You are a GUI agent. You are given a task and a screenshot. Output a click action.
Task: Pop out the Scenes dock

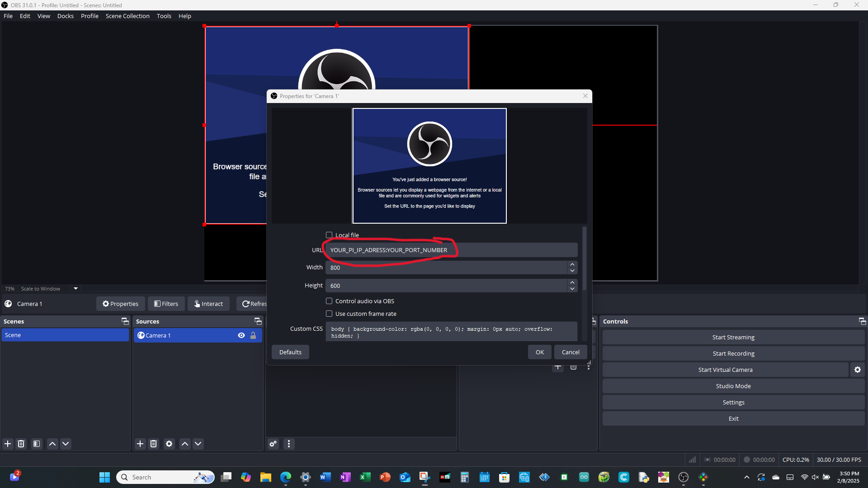point(125,321)
